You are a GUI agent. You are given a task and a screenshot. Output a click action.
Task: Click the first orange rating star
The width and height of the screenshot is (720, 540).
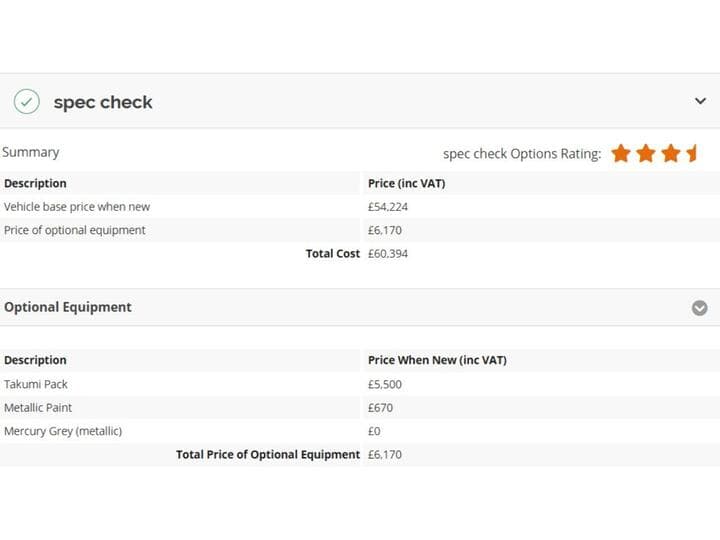point(621,153)
